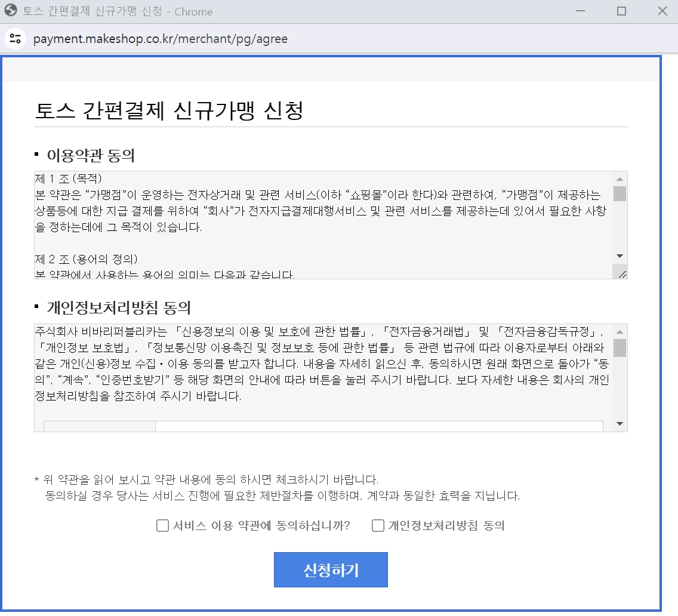This screenshot has height=616, width=678.
Task: Click the 이용약관 동의 section title
Action: (91, 155)
